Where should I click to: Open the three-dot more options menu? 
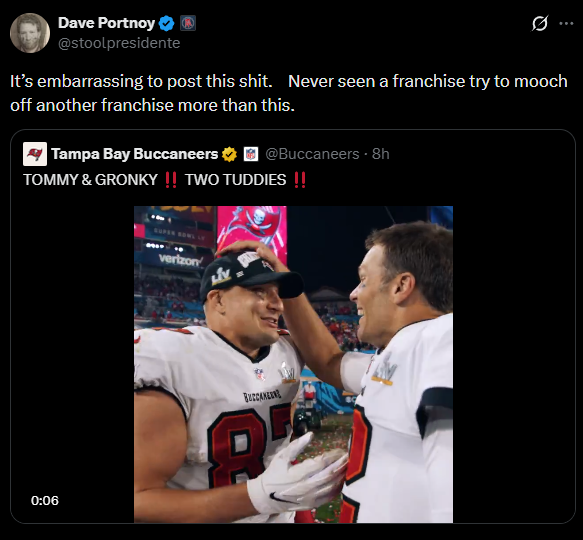click(566, 23)
